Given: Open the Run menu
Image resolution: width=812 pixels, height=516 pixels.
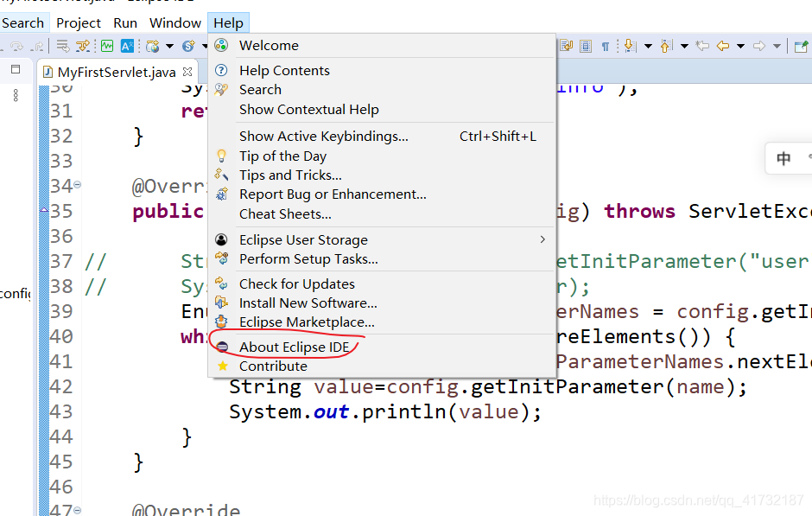Looking at the screenshot, I should [125, 23].
